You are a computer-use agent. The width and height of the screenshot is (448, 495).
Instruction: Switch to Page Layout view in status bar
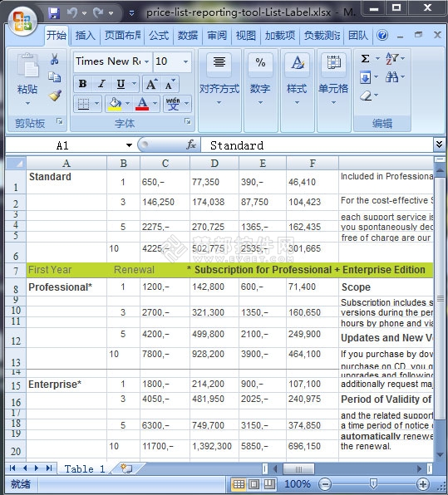pos(254,483)
